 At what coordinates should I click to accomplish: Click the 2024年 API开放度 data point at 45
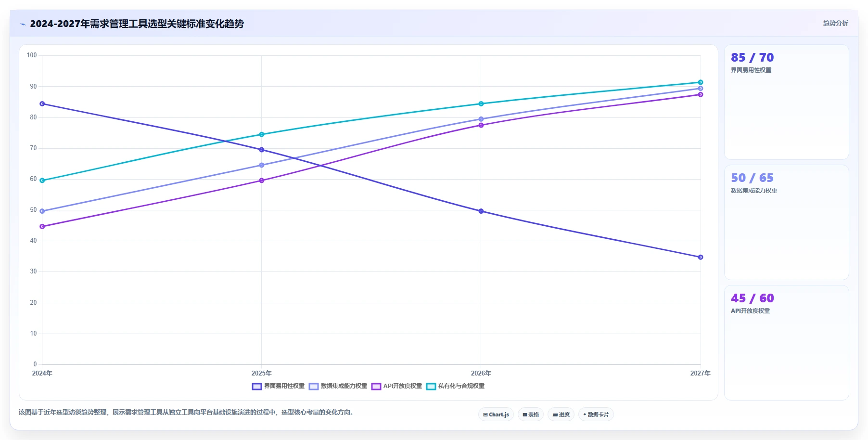42,226
